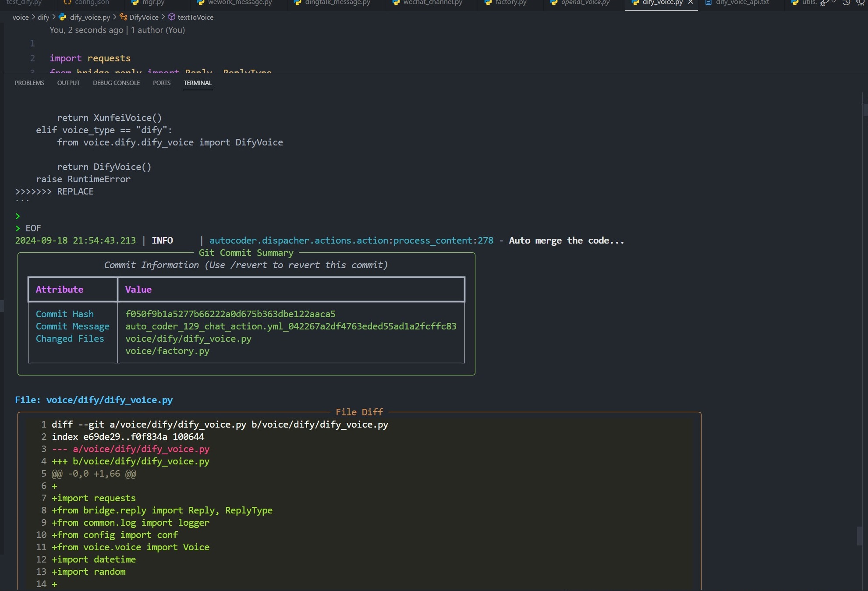868x591 pixels.
Task: Click diff line 'index e69de29..f0f834a 100644'
Action: point(128,437)
